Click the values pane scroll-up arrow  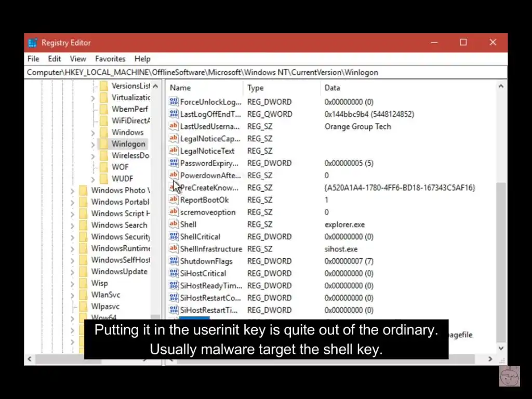pos(501,86)
